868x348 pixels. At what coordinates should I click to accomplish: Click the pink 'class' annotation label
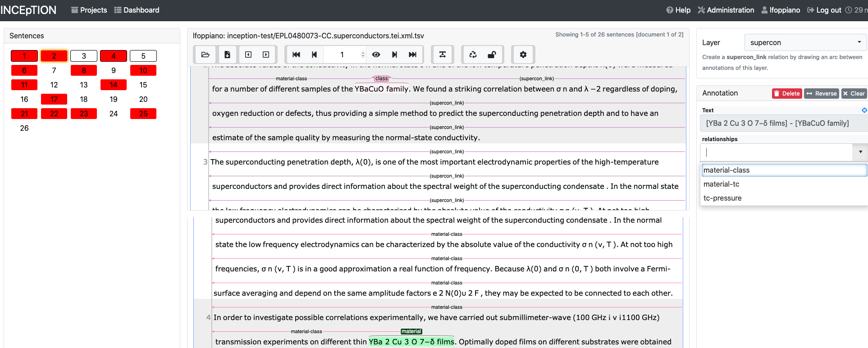(381, 78)
